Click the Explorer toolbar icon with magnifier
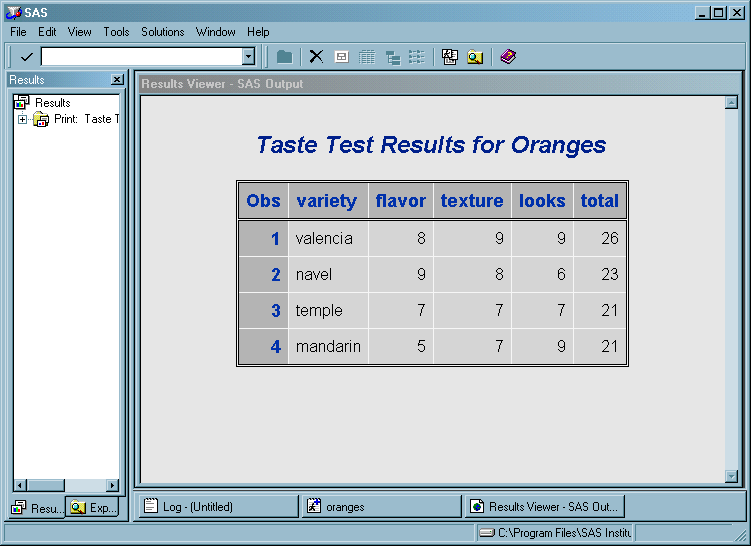The image size is (751, 546). click(x=475, y=57)
